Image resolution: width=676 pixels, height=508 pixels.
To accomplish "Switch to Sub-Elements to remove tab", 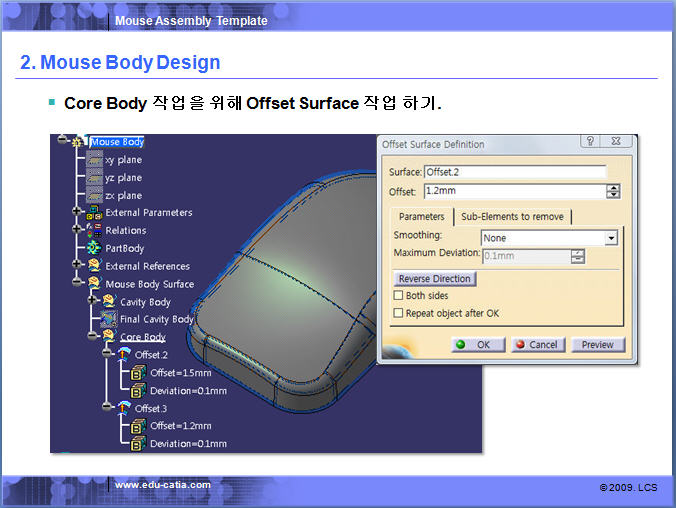I will (x=512, y=216).
